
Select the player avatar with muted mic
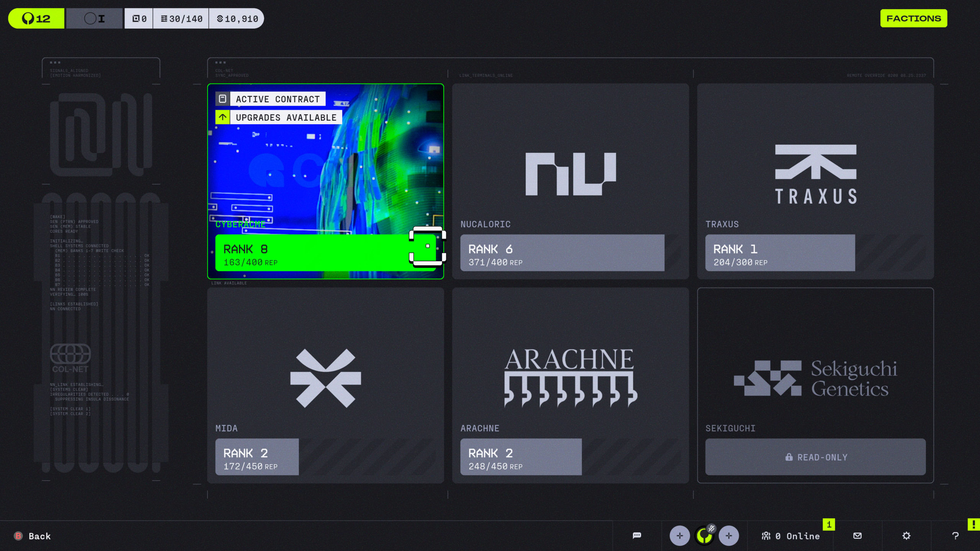pos(704,536)
